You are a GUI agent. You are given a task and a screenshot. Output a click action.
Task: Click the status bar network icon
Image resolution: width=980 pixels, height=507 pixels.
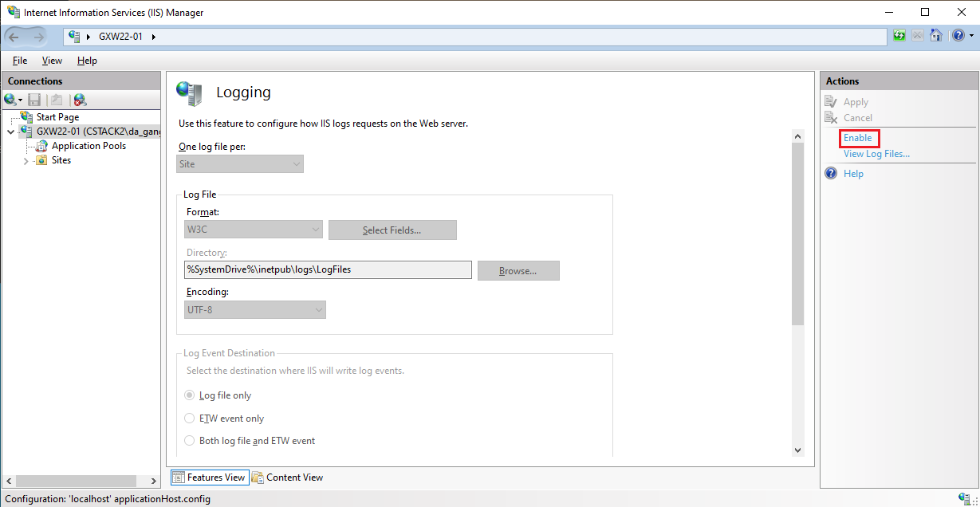[964, 499]
